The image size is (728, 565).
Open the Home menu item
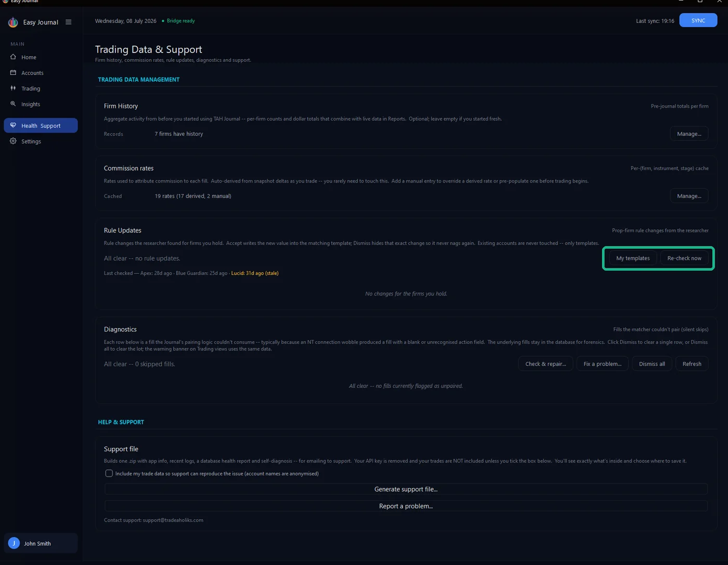point(41,57)
